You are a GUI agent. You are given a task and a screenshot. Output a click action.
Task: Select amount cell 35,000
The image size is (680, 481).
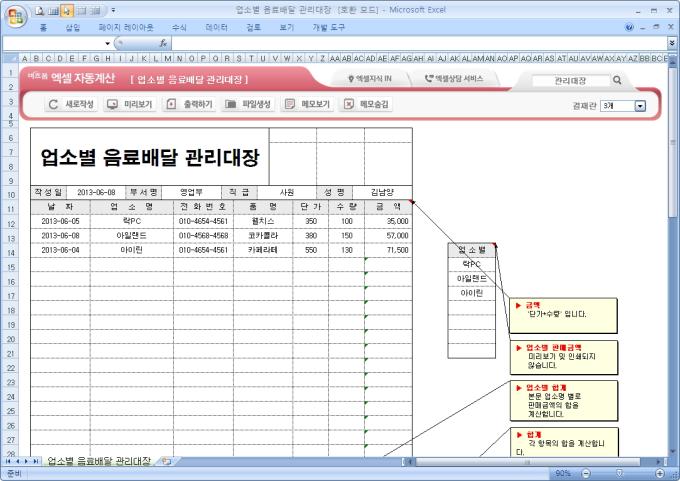[388, 221]
